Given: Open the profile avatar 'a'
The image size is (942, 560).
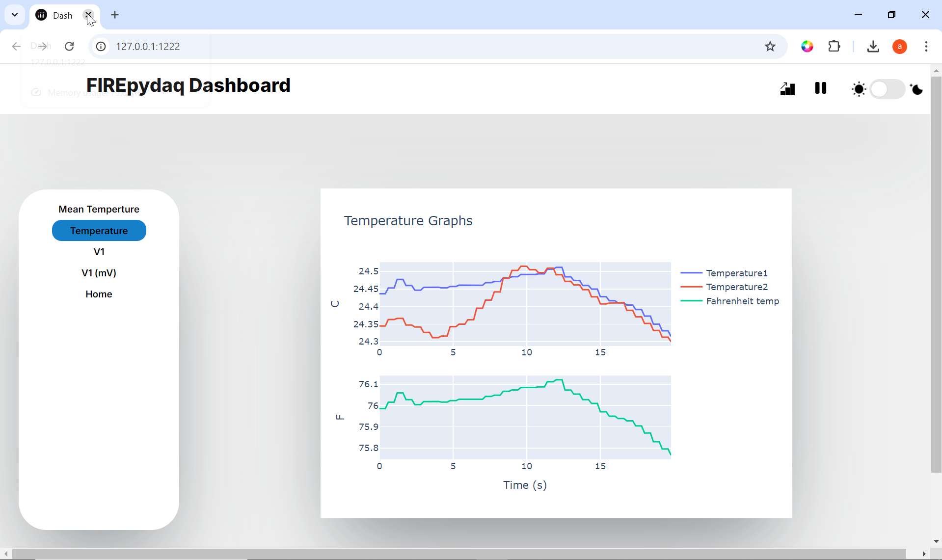Looking at the screenshot, I should pos(899,46).
